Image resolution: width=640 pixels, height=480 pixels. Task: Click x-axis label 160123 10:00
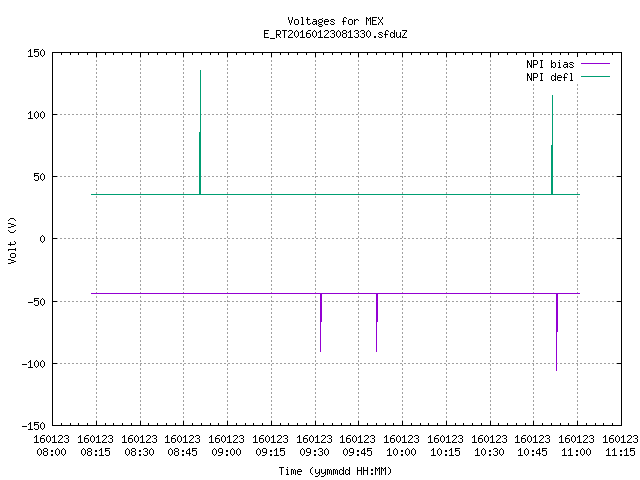click(x=402, y=446)
